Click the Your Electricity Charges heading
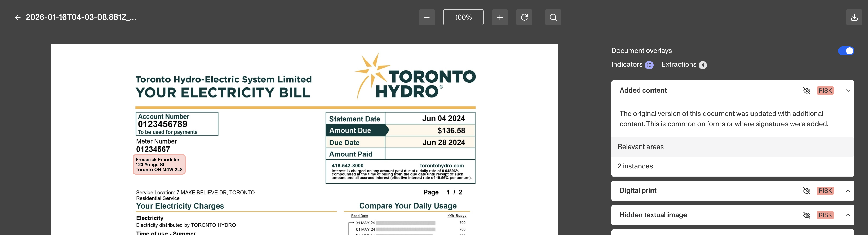The image size is (868, 235). pyautogui.click(x=180, y=206)
